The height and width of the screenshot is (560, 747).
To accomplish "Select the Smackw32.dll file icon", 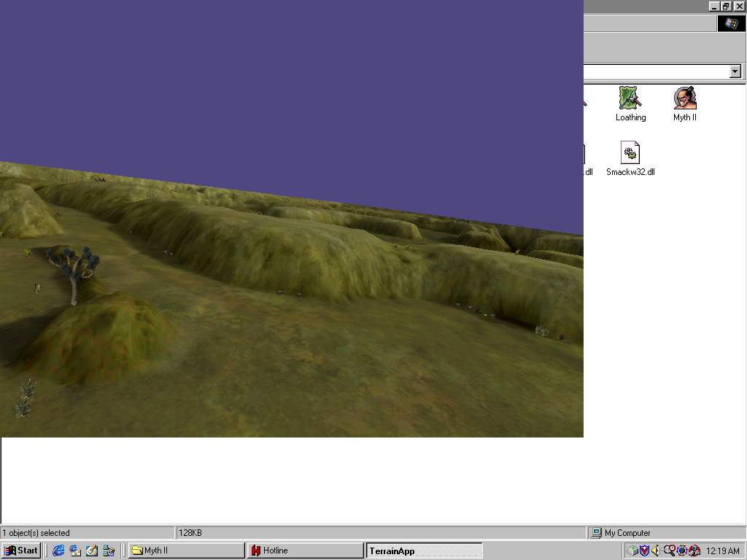I will click(630, 154).
